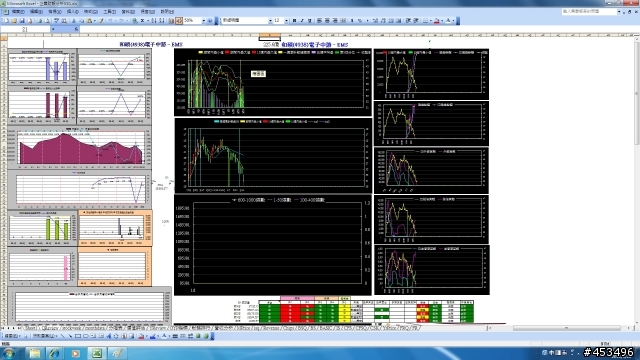
Task: Toggle Bold formatting
Action: 294,20
